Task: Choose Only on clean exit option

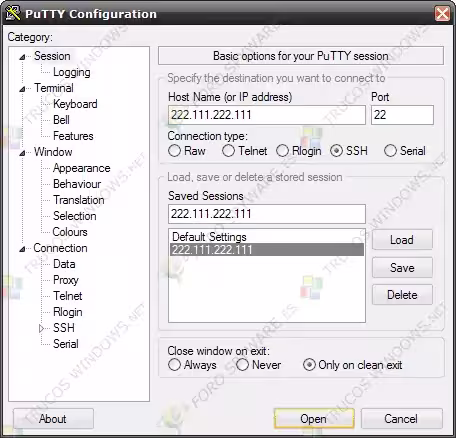Action: [309, 365]
